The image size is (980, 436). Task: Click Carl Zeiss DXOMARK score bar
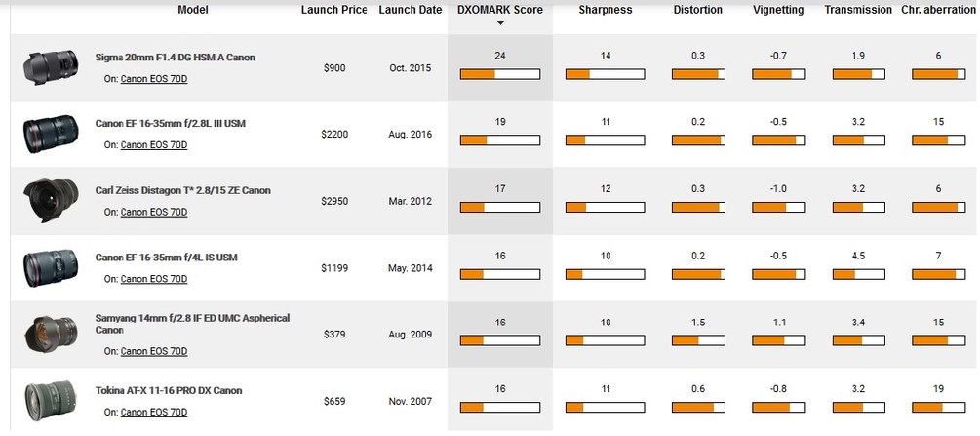(x=500, y=207)
